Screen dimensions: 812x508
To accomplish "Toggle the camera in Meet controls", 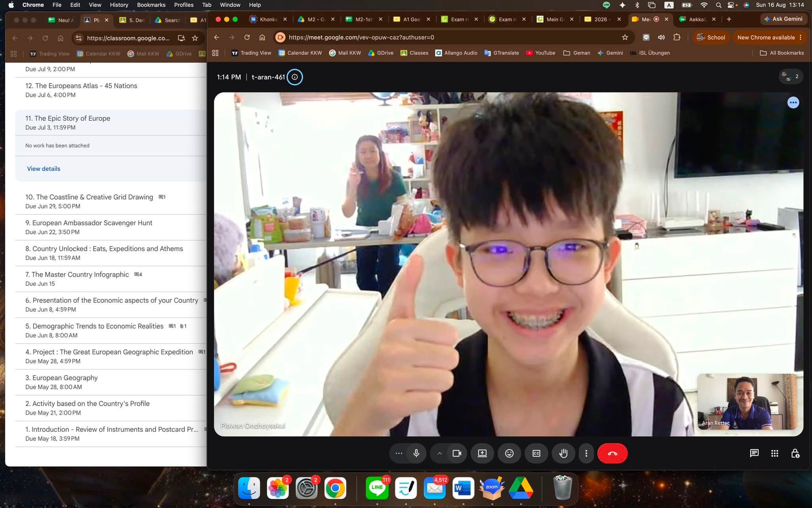I will (x=457, y=453).
